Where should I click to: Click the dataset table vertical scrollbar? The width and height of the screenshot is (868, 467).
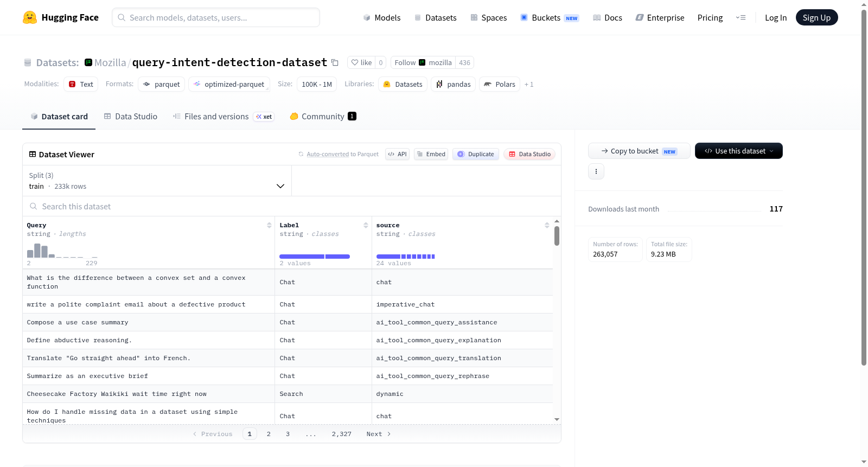557,236
